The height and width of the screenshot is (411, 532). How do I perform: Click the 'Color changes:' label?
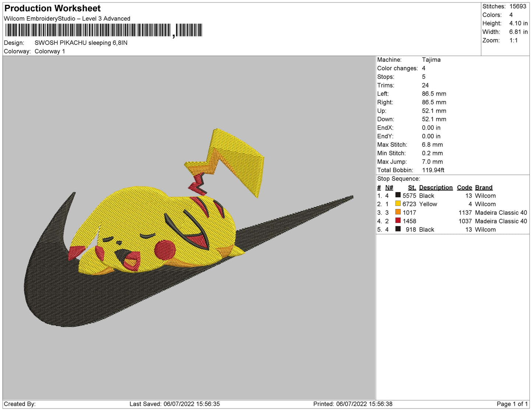[398, 68]
